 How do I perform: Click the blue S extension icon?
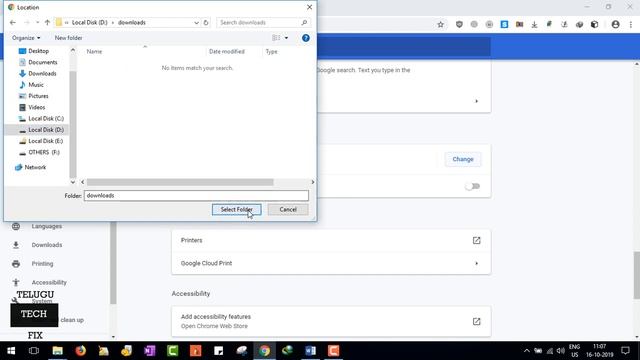pos(504,24)
